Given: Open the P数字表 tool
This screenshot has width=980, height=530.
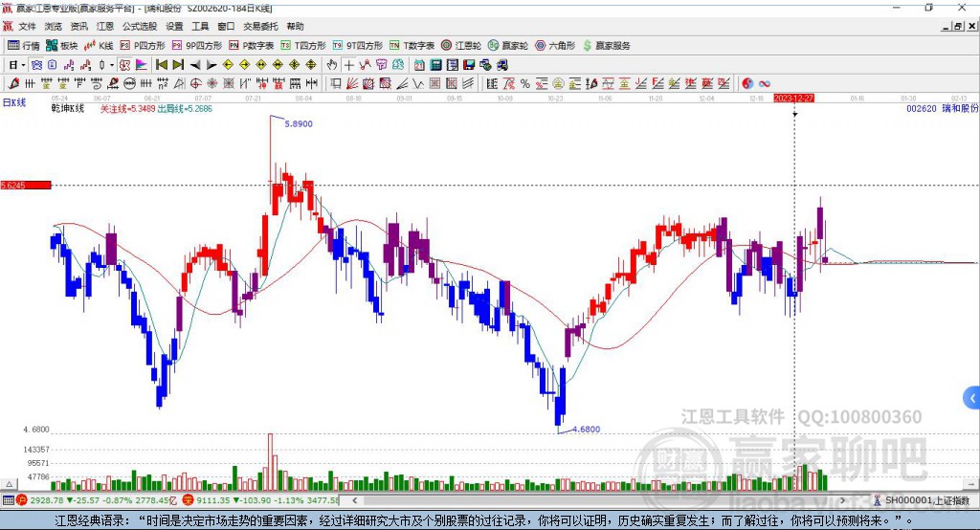Looking at the screenshot, I should pyautogui.click(x=252, y=46).
